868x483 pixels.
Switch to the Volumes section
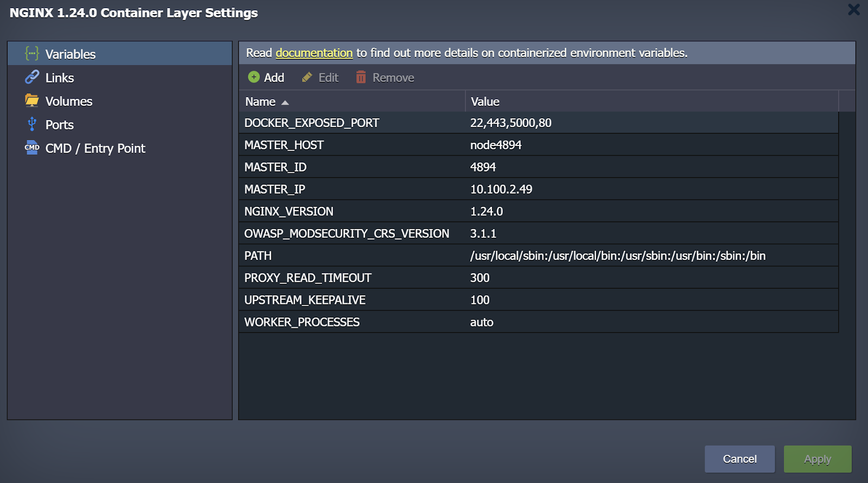[120, 101]
